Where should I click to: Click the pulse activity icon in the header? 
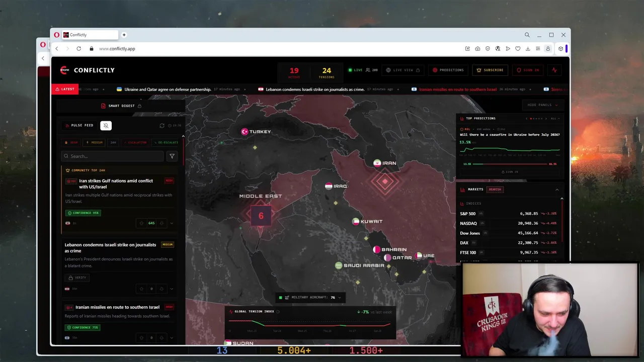tap(554, 70)
